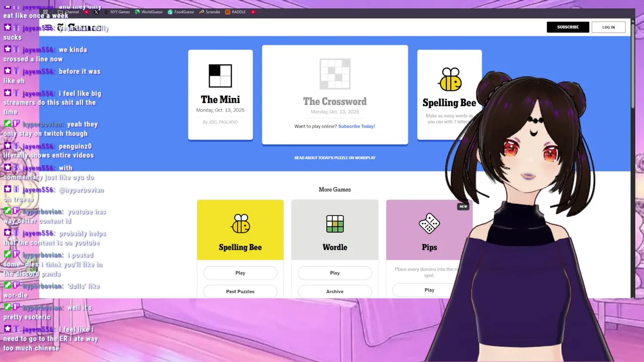Click the 'Monday, Oct. 13, 2025' Mini date
The width and height of the screenshot is (644, 362).
[x=220, y=110]
